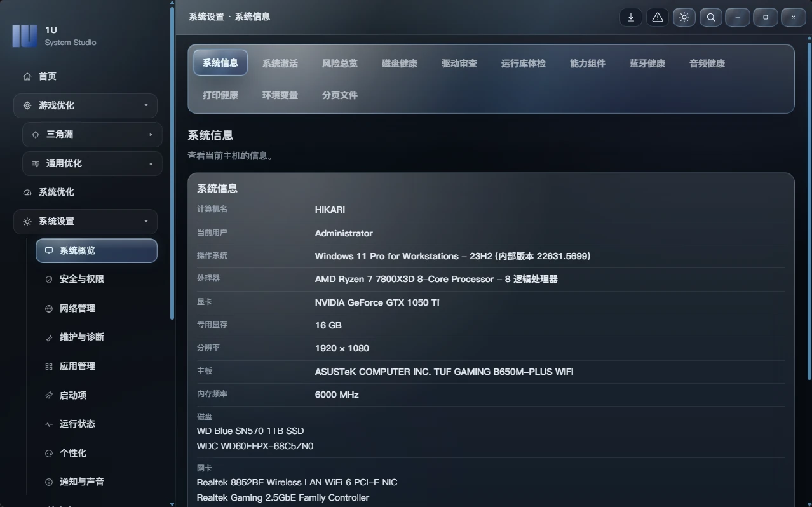Click the grid icon beside 应用管理
The image size is (812, 507).
tap(49, 367)
